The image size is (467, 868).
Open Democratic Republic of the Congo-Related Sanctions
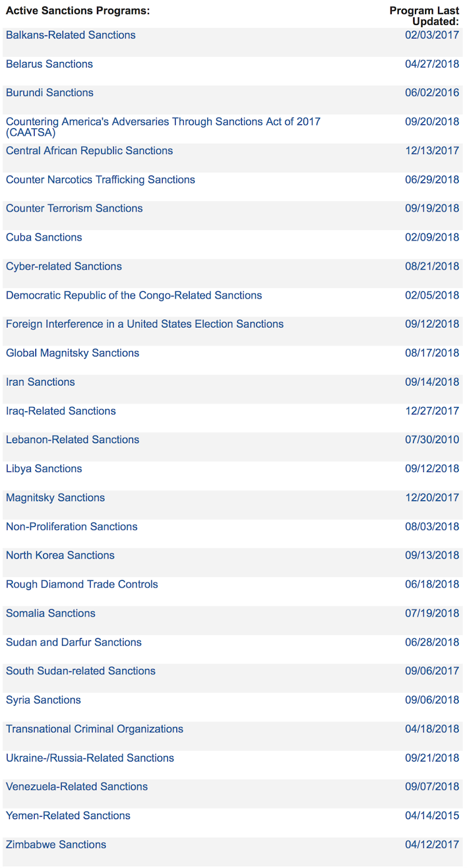(x=134, y=295)
